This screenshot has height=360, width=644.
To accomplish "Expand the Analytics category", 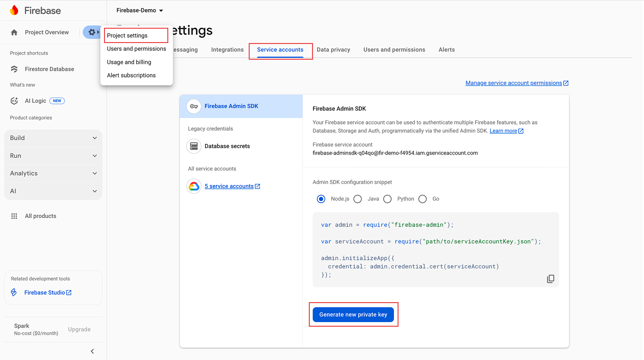I will pyautogui.click(x=53, y=174).
